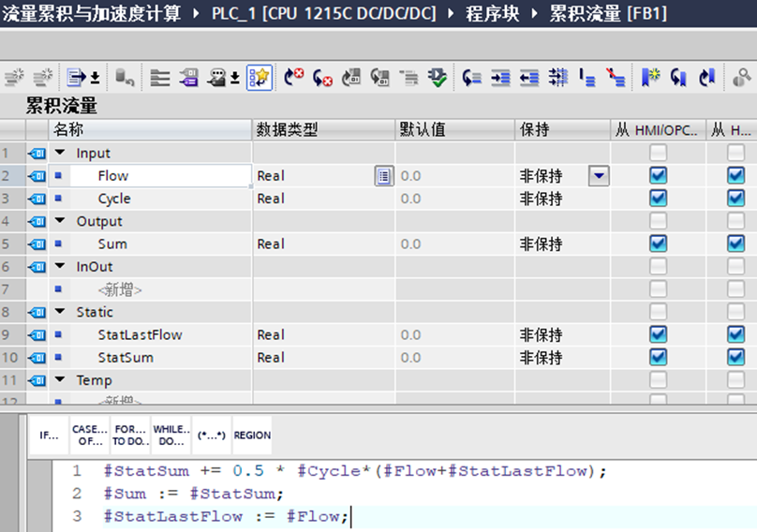
Task: Click the reset start values database icon
Action: tap(125, 77)
